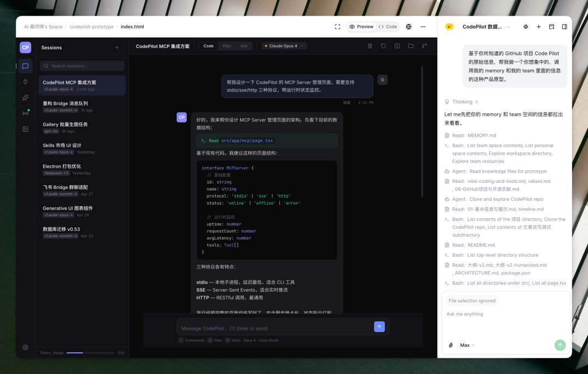This screenshot has height=374, width=588.
Task: Start a new chat with the plus icon
Action: [x=538, y=26]
